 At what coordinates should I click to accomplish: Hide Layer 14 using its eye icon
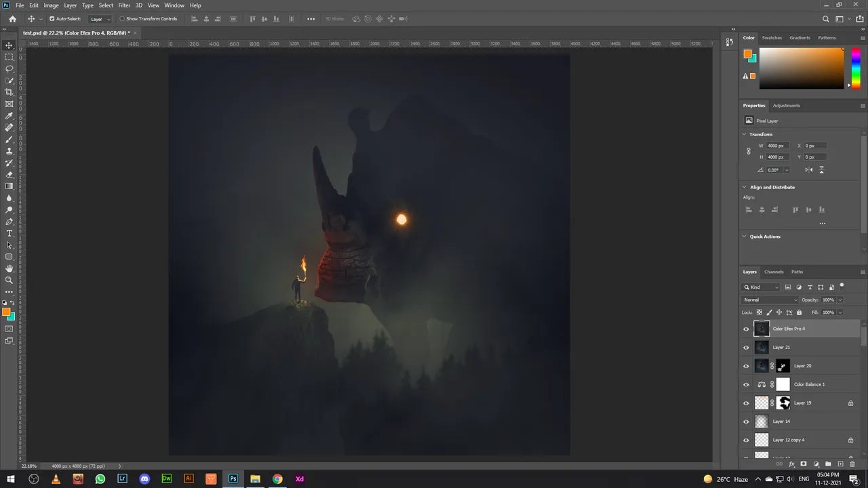747,422
